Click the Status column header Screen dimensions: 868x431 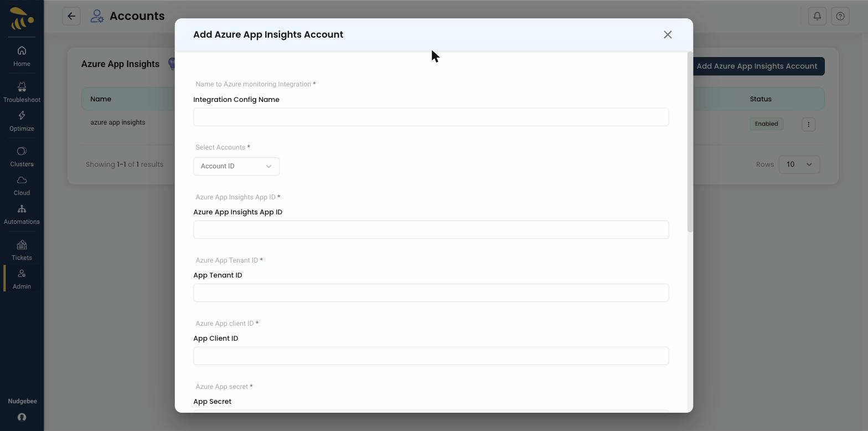point(761,99)
